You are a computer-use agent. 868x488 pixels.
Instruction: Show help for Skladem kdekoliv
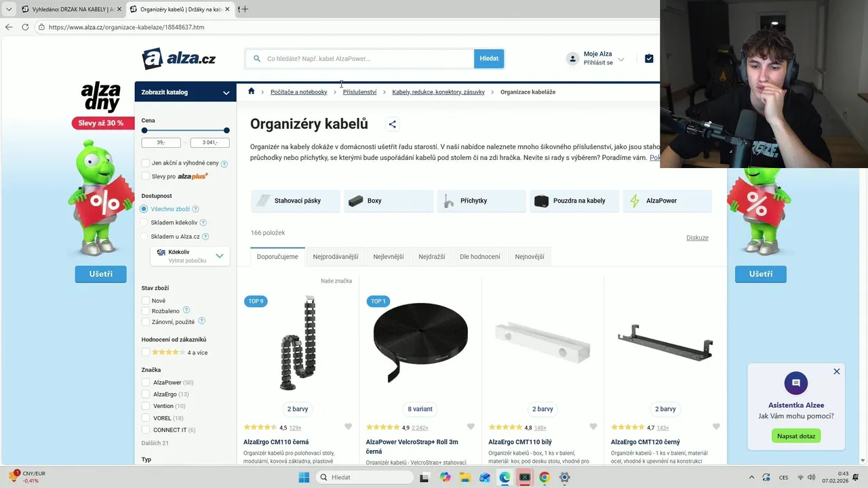[x=203, y=222]
